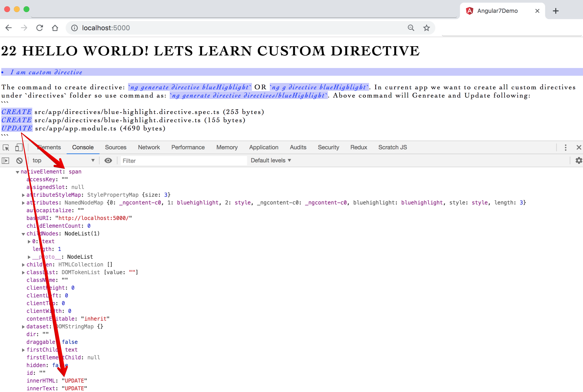Click the browser forward arrow

coord(24,28)
